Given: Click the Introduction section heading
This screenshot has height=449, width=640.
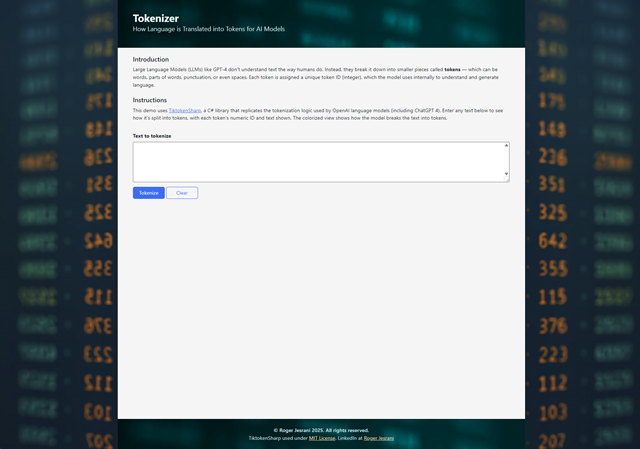Looking at the screenshot, I should coord(151,59).
